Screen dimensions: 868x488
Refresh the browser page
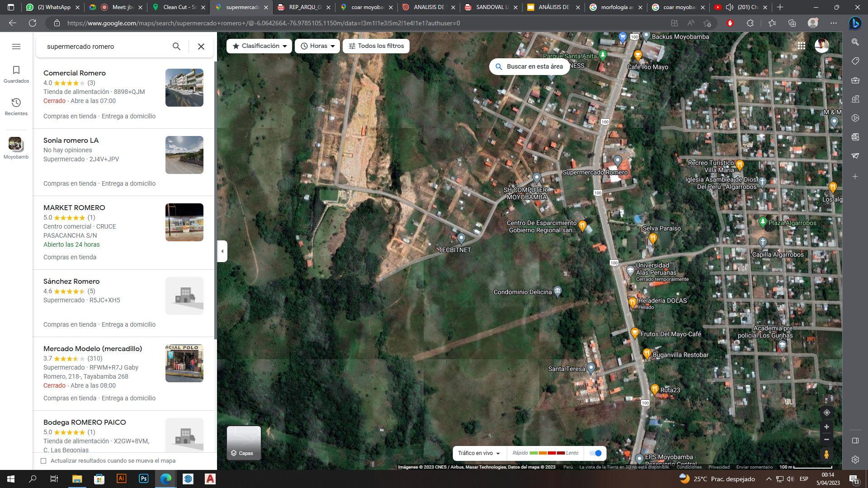pos(33,23)
